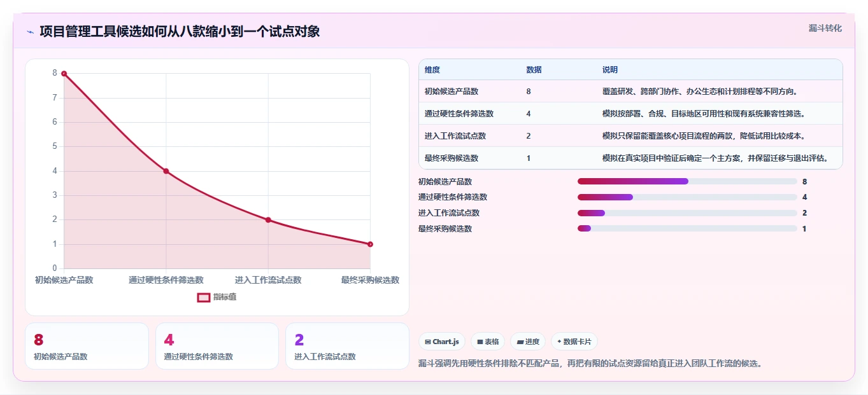This screenshot has height=395, width=868.
Task: Click the chart point at value 2
Action: coord(268,220)
